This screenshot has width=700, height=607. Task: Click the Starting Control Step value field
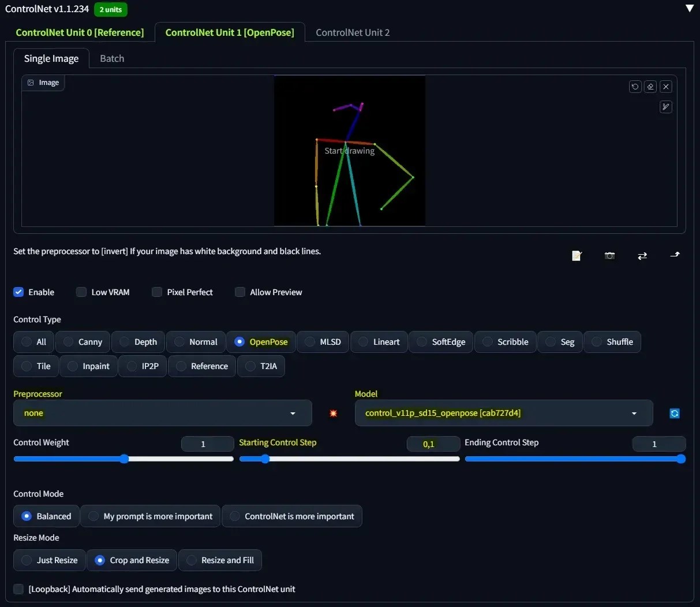[x=433, y=444]
